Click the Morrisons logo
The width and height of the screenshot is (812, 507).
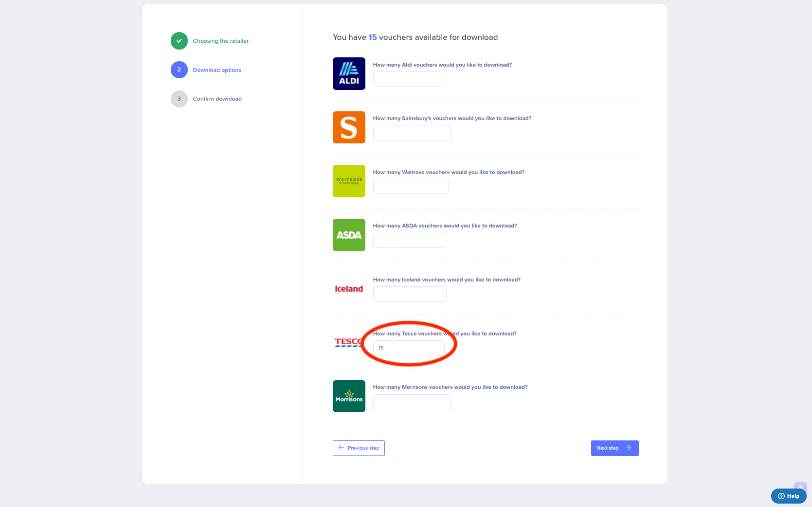click(349, 396)
